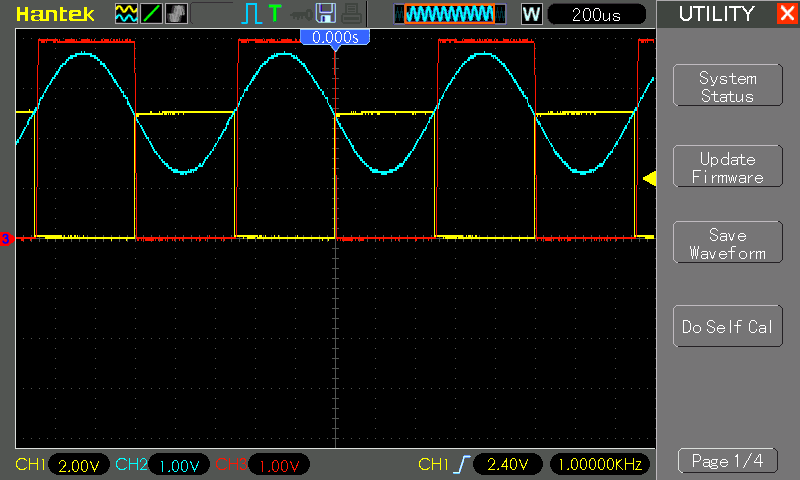
Task: Click the gray key lock icon
Action: click(302, 15)
